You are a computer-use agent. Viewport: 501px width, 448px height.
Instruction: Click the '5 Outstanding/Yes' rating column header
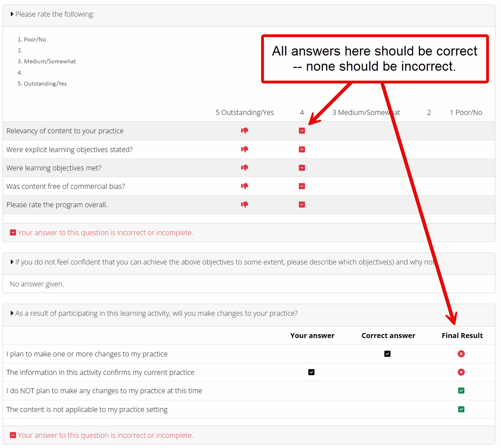244,112
